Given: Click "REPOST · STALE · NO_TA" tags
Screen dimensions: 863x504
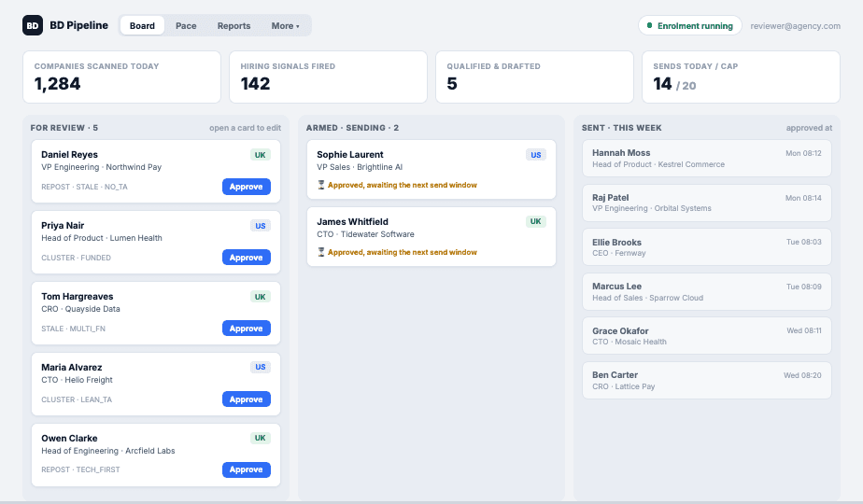Looking at the screenshot, I should pos(84,187).
